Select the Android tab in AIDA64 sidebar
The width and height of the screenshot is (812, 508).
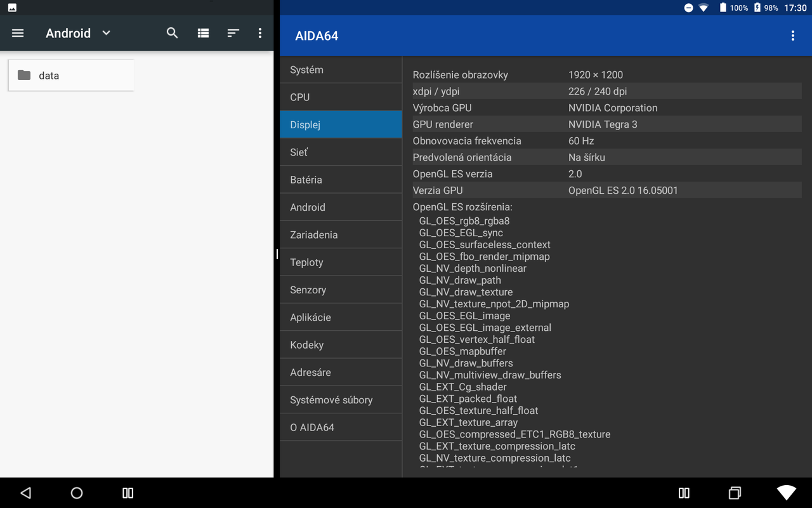pyautogui.click(x=341, y=207)
